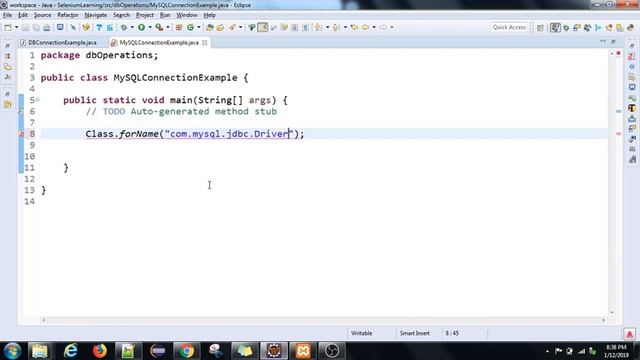Click the '8 : 45' cursor position status
Screen dimensions: 640x360
click(452, 333)
